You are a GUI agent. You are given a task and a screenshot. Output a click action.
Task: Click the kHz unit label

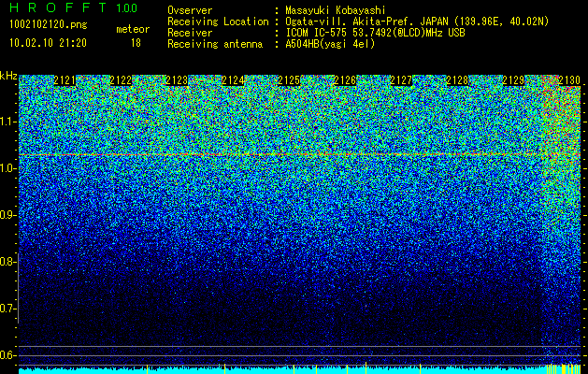[x=8, y=76]
